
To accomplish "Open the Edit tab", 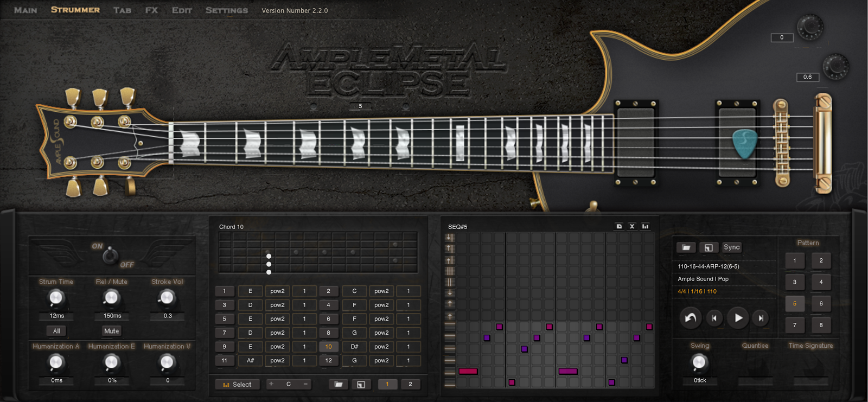I will [182, 10].
